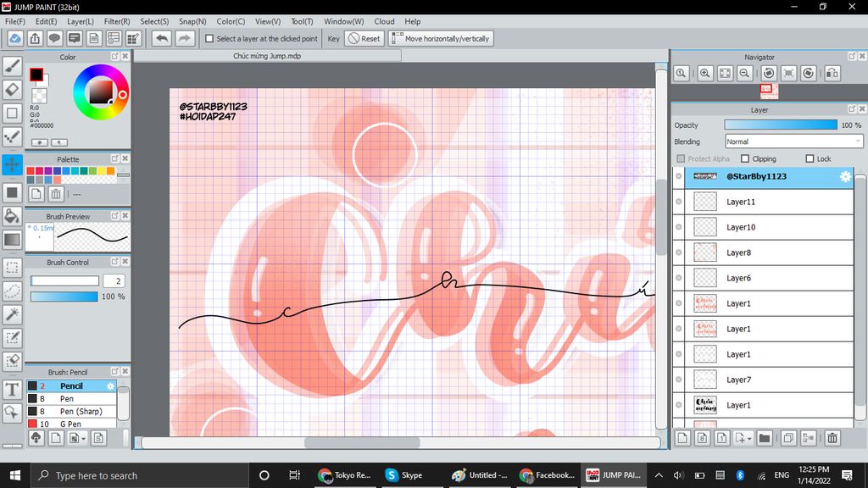Select the Lasso selection tool

(x=12, y=291)
